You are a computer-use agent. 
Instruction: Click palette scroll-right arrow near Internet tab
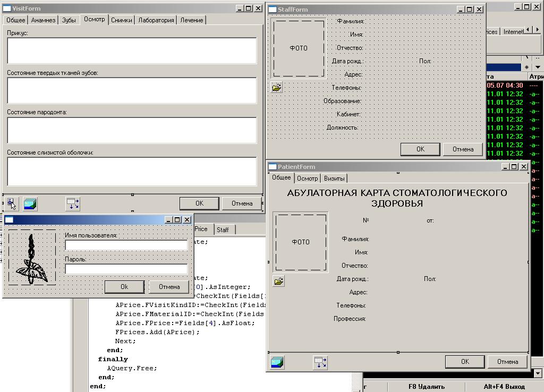click(538, 30)
